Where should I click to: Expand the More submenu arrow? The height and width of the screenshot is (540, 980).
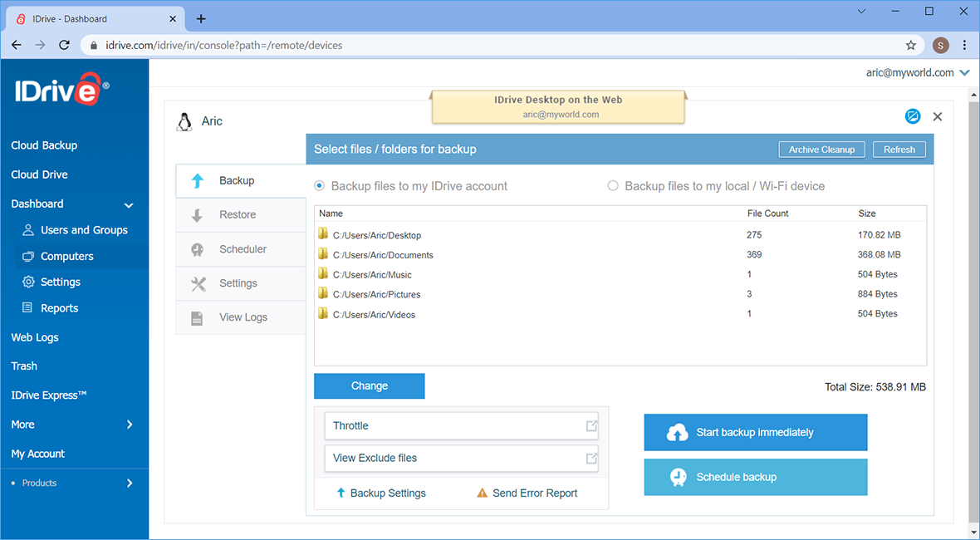pos(130,425)
